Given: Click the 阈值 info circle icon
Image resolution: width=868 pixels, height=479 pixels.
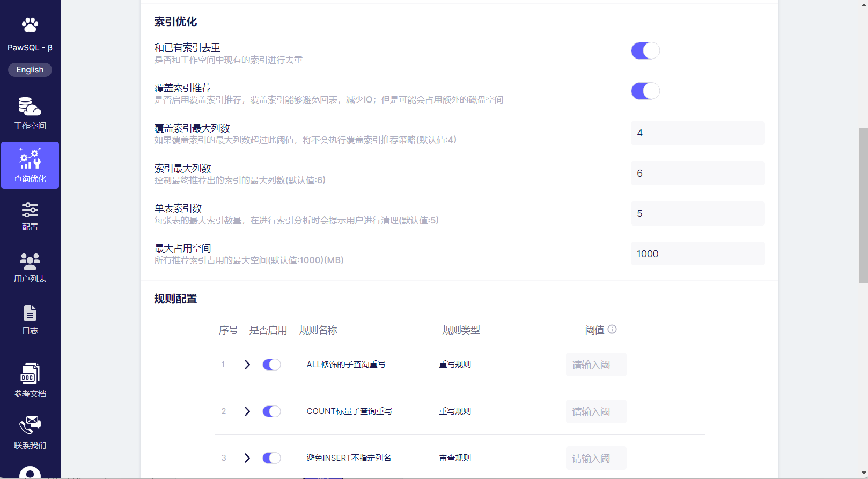Looking at the screenshot, I should 612,330.
